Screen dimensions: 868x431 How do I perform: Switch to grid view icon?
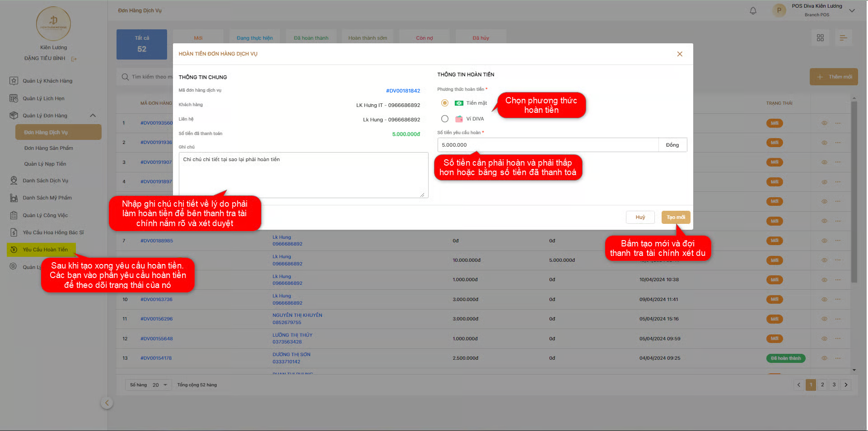point(820,38)
